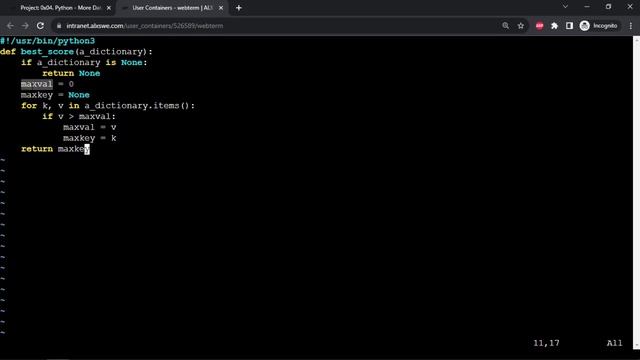This screenshot has height=360, width=640.
Task: Select the User Containers webterm tab
Action: click(x=172, y=8)
